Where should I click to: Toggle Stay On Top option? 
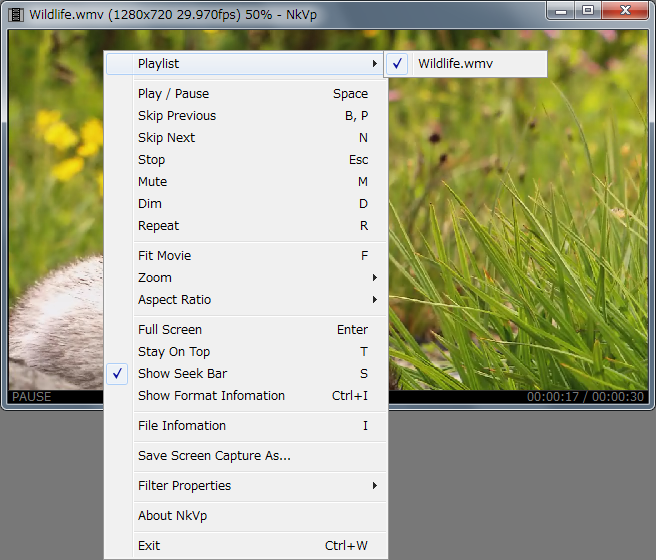[x=245, y=352]
